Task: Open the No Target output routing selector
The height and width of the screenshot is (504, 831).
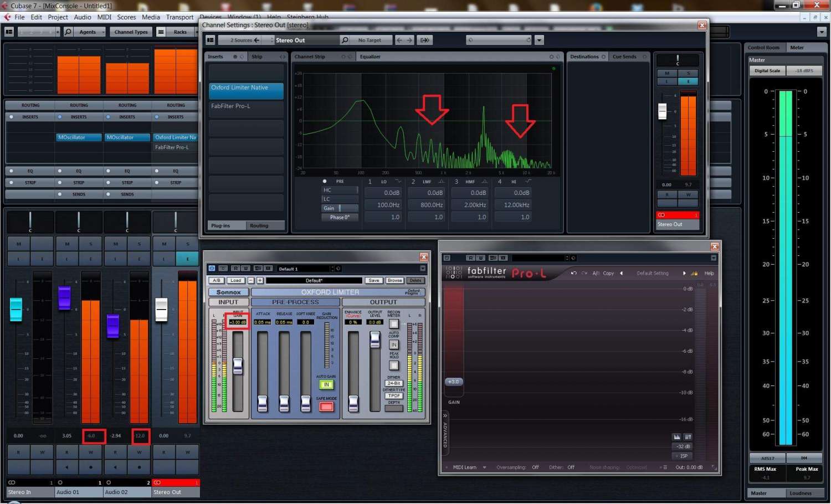Action: [371, 40]
